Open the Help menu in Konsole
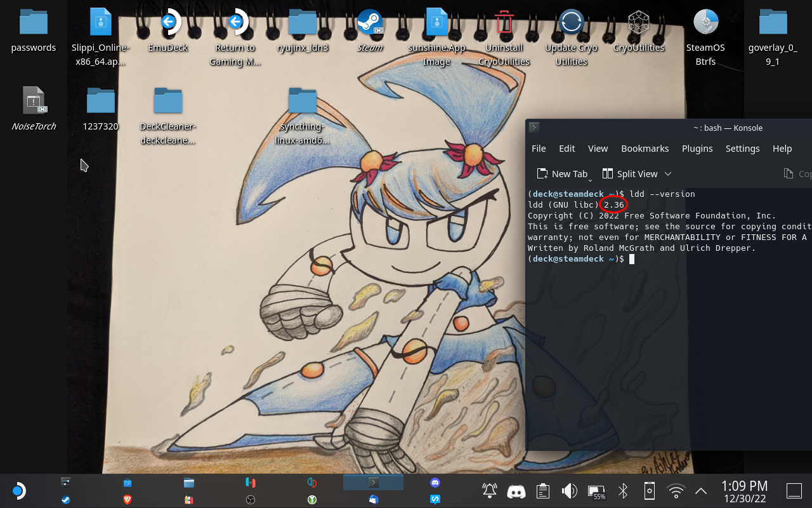812x508 pixels. pos(782,148)
